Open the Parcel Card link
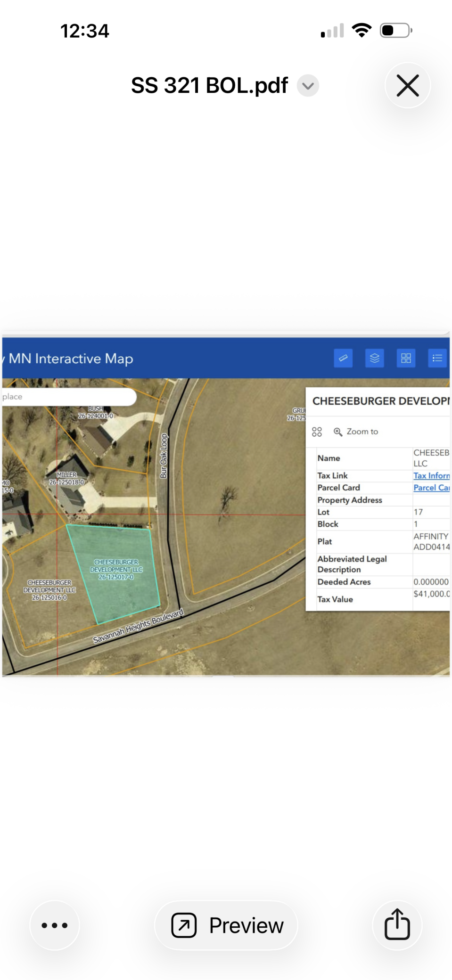The image size is (452, 980). coord(431,488)
